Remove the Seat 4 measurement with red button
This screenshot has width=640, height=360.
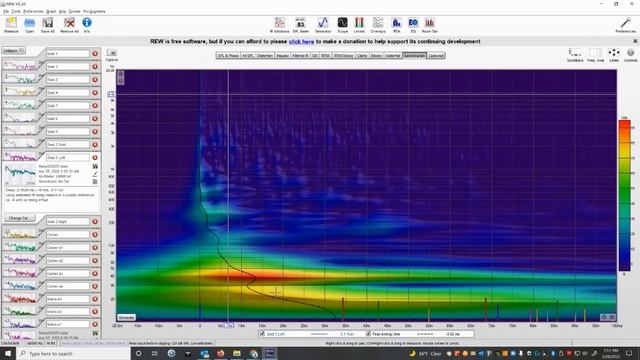click(x=95, y=92)
